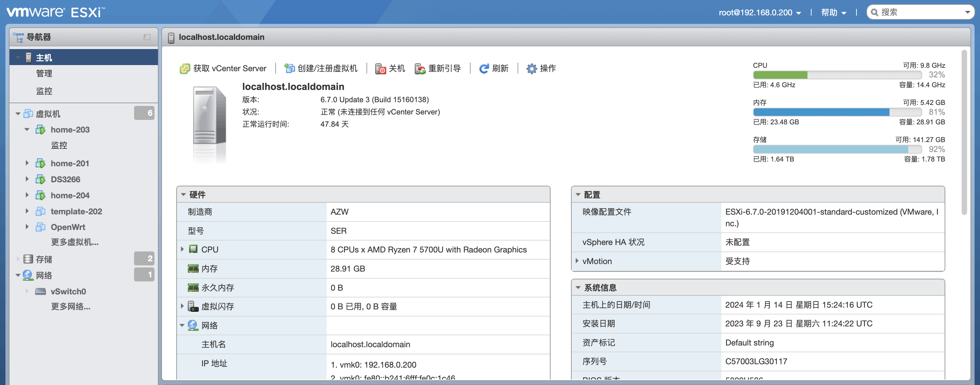Click the 虚拟闪存 icon in hardware panel
This screenshot has height=385, width=980.
[x=193, y=306]
